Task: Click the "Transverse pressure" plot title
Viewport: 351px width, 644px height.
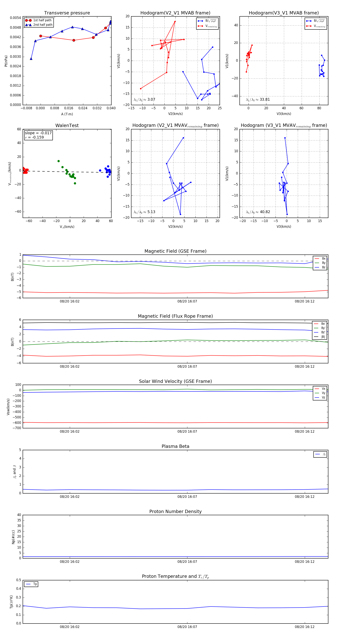Action: pos(67,13)
